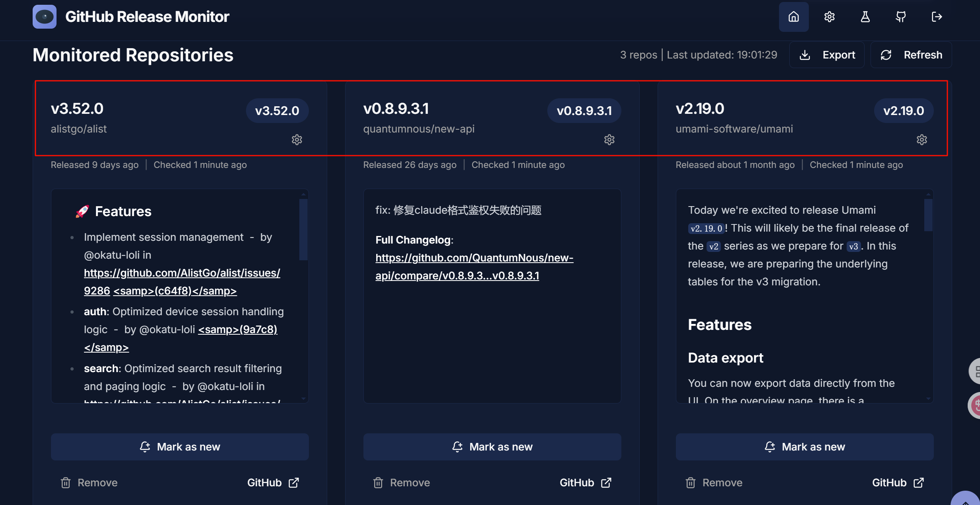Open the GitHub cat icon in the header

[x=901, y=17]
